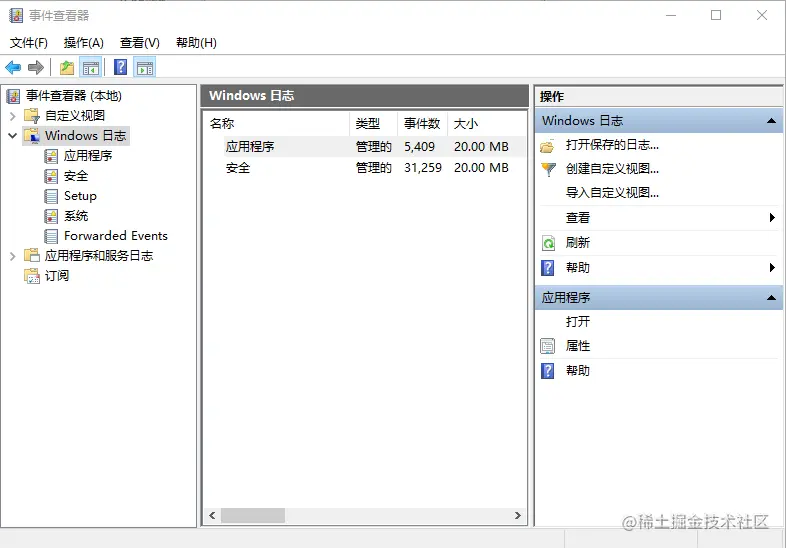Open the 查看(V) menu

pyautogui.click(x=139, y=43)
